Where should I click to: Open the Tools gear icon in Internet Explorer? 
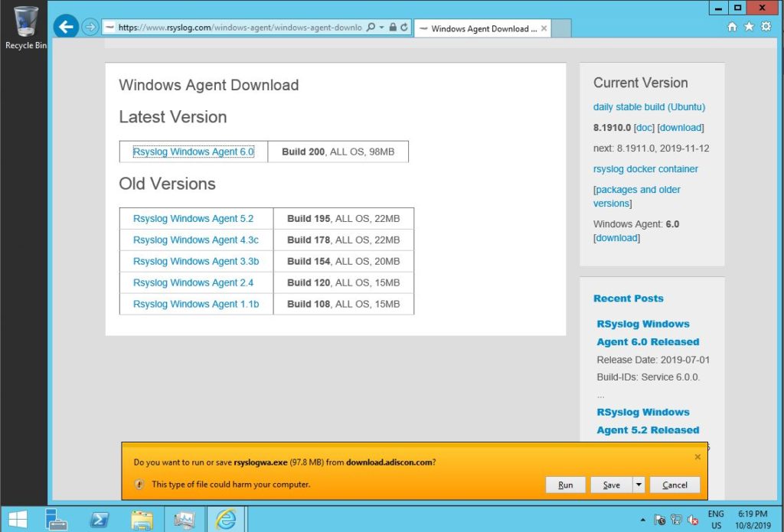point(765,25)
